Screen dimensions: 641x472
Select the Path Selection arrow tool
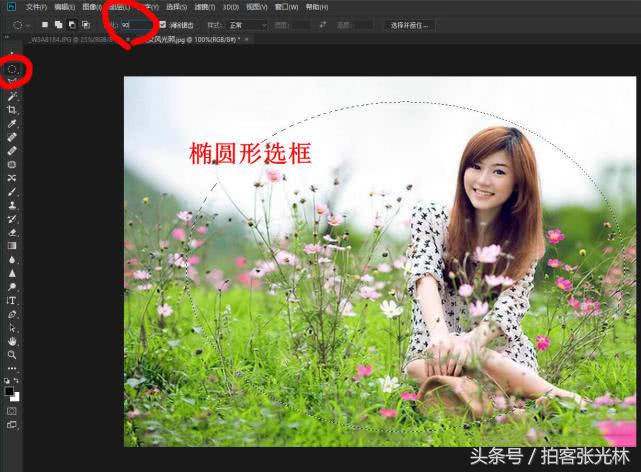tap(12, 328)
